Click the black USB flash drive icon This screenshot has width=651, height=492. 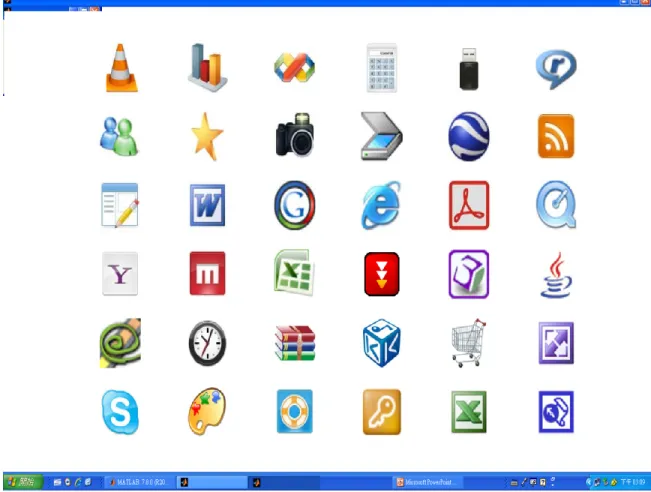click(x=469, y=69)
